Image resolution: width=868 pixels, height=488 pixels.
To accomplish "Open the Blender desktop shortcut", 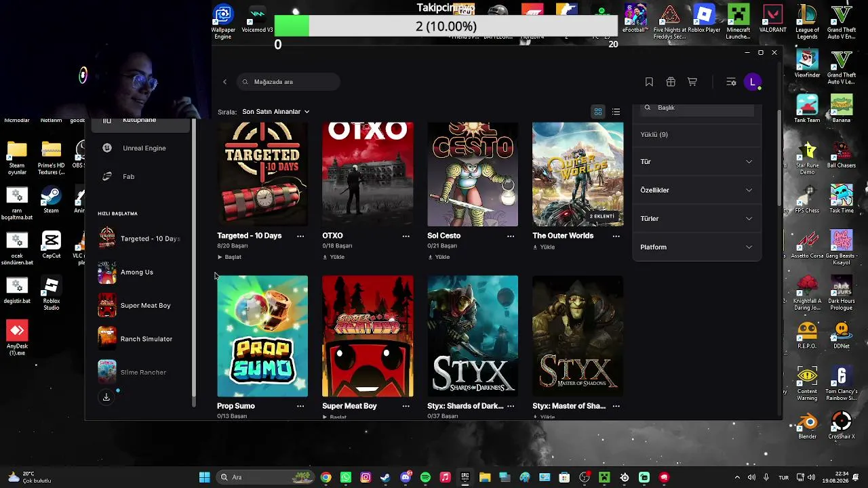I will (807, 425).
